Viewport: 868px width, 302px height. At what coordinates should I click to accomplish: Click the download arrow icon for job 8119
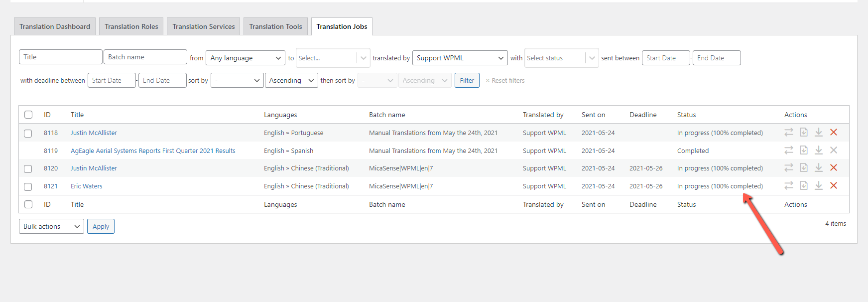(818, 150)
